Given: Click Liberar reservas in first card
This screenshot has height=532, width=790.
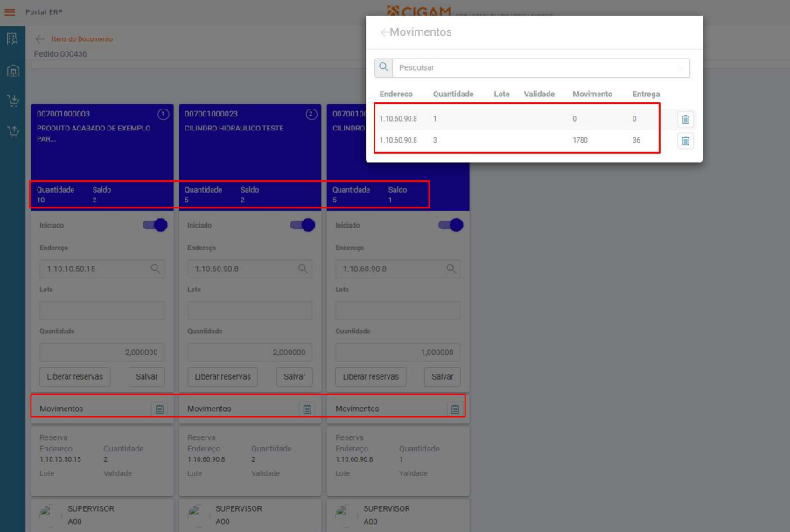Looking at the screenshot, I should pos(74,376).
